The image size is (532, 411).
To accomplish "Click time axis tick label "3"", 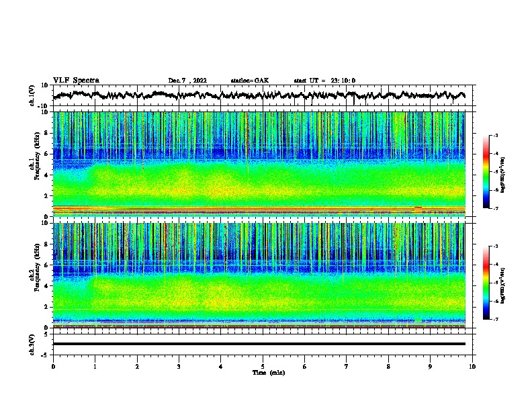I will [179, 367].
